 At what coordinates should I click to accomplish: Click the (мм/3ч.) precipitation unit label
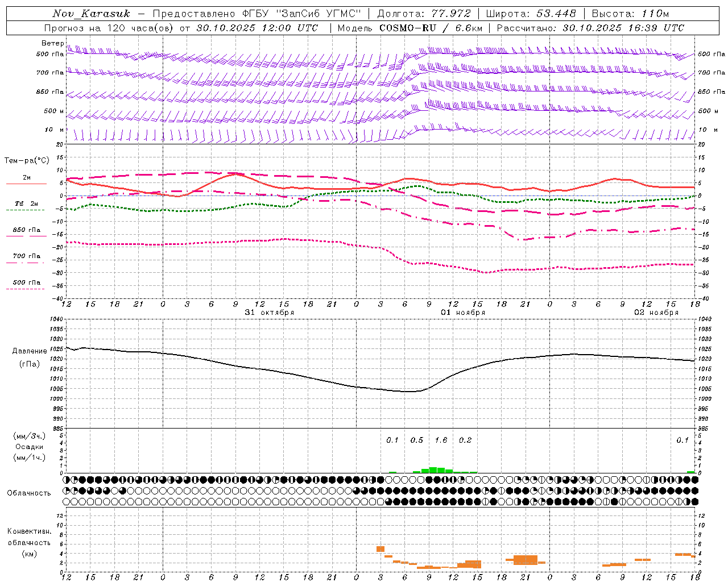tap(29, 436)
